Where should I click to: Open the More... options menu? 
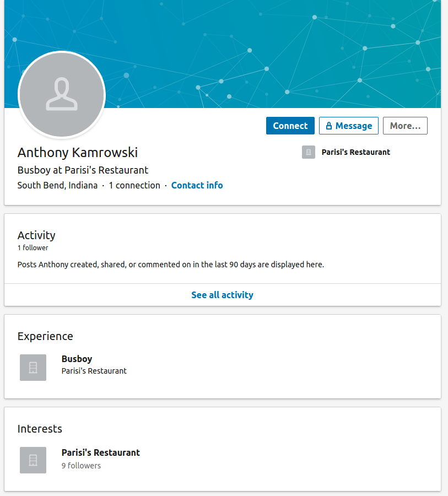click(x=405, y=126)
